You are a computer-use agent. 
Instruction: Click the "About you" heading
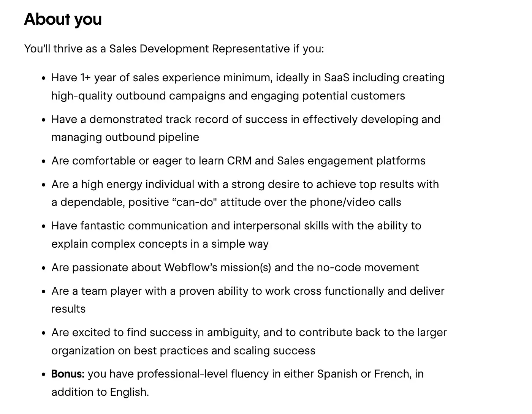(63, 19)
